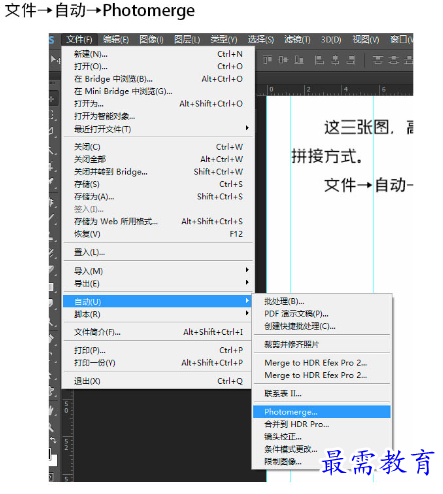Choose 置入(L)... menu entry
The height and width of the screenshot is (494, 443).
(x=157, y=252)
